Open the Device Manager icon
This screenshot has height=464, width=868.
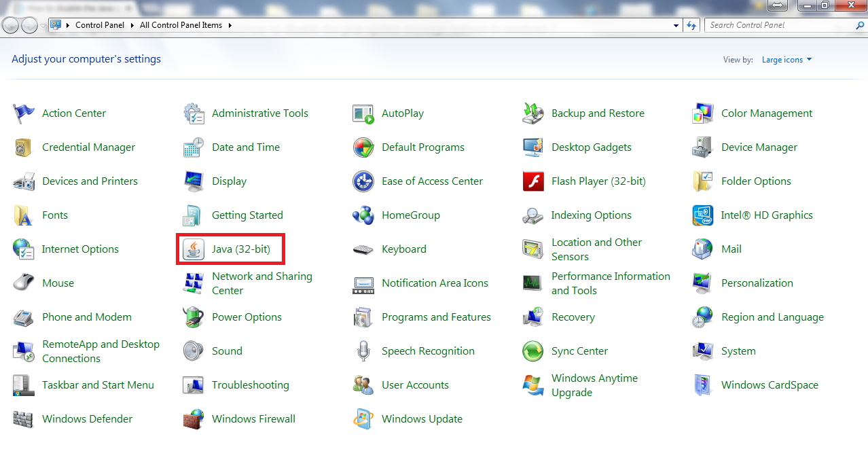click(x=703, y=147)
